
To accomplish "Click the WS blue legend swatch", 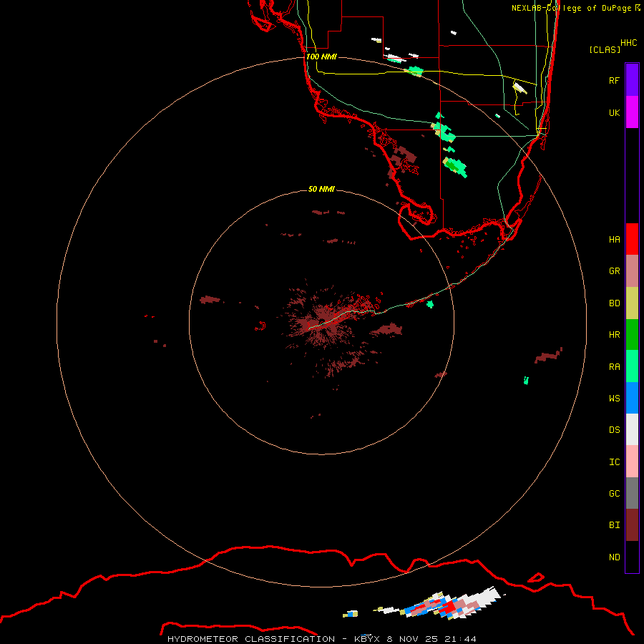I will click(632, 398).
